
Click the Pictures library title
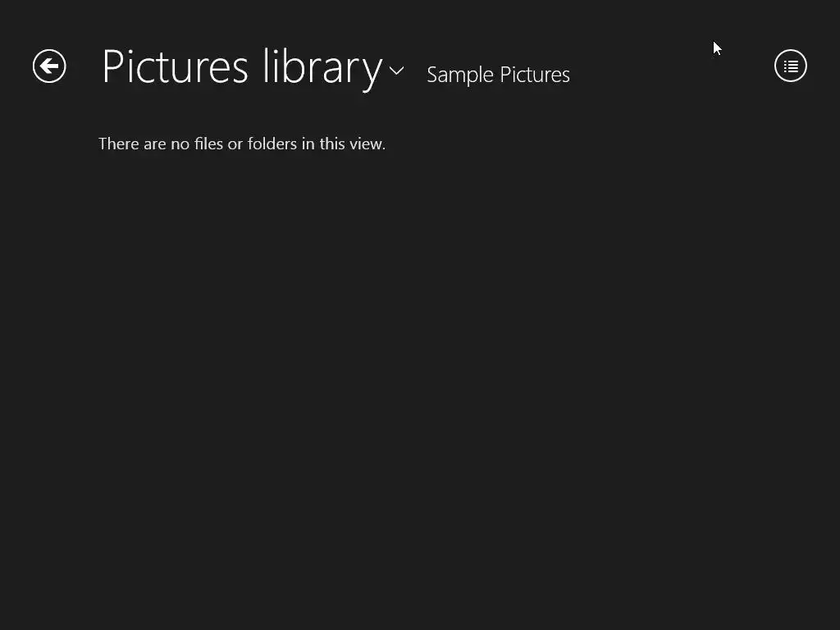point(242,67)
